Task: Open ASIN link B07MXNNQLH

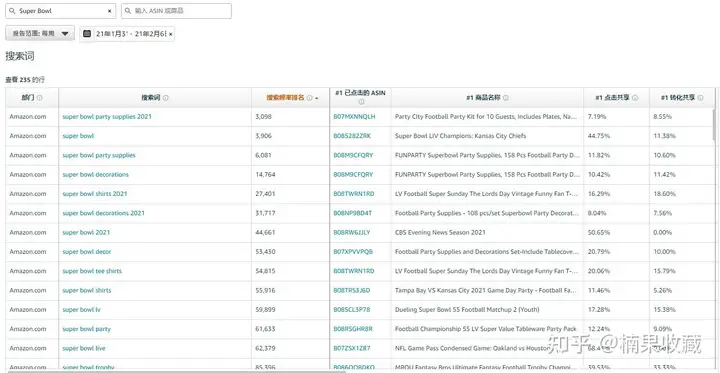Action: [x=354, y=117]
